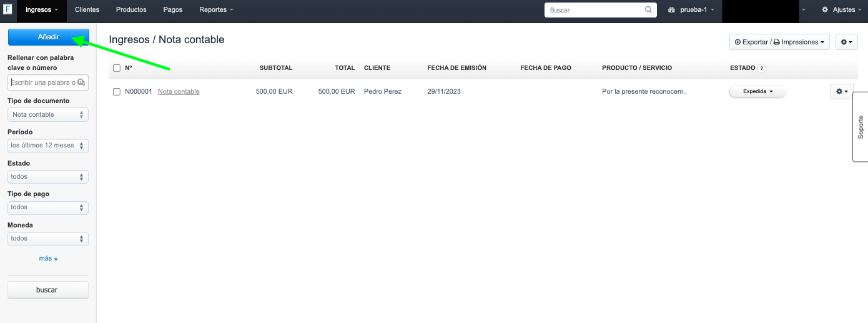Click the product text Por la presente reconocem..
This screenshot has height=323, width=868.
(x=644, y=91)
